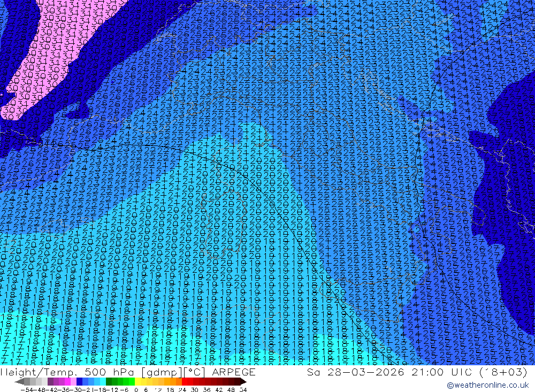This screenshot has width=535, height=392.
Task: Click the "(18+03)" forecast hour label
Action: pos(503,372)
